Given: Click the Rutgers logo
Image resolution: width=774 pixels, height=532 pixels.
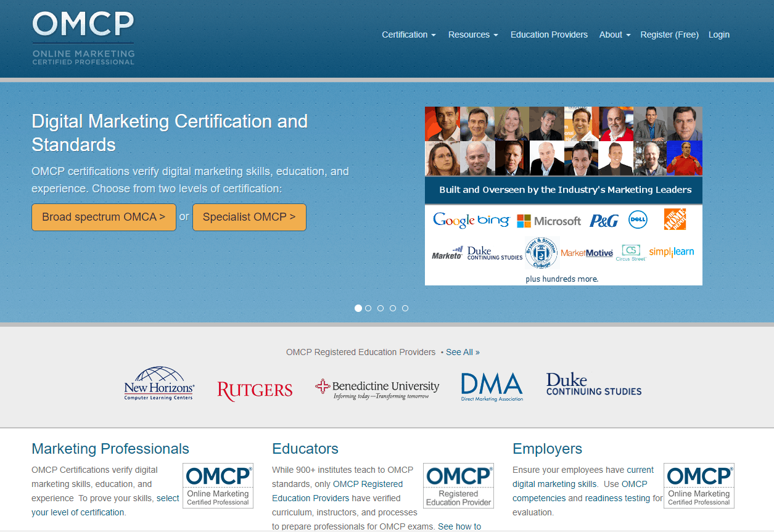Looking at the screenshot, I should pos(255,390).
